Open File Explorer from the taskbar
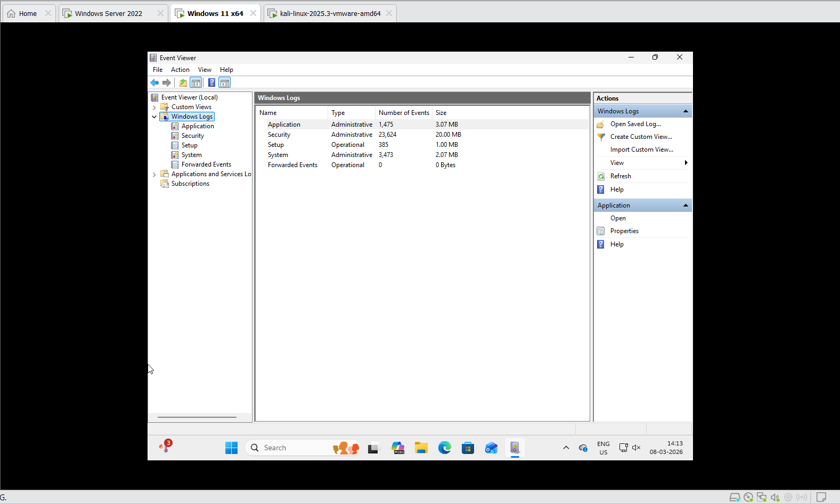The width and height of the screenshot is (840, 504). point(421,448)
